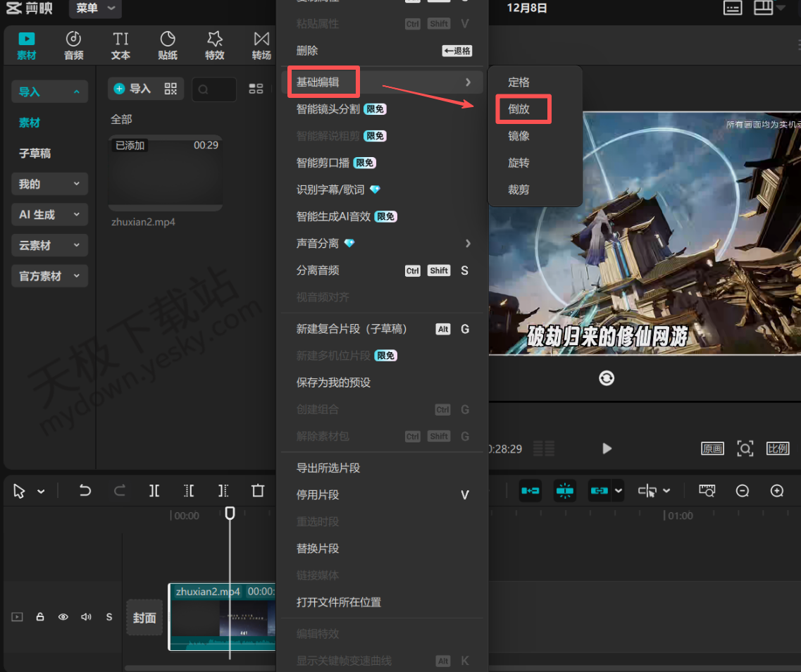Click the 比例 button below the preview
Image resolution: width=801 pixels, height=672 pixels.
778,448
